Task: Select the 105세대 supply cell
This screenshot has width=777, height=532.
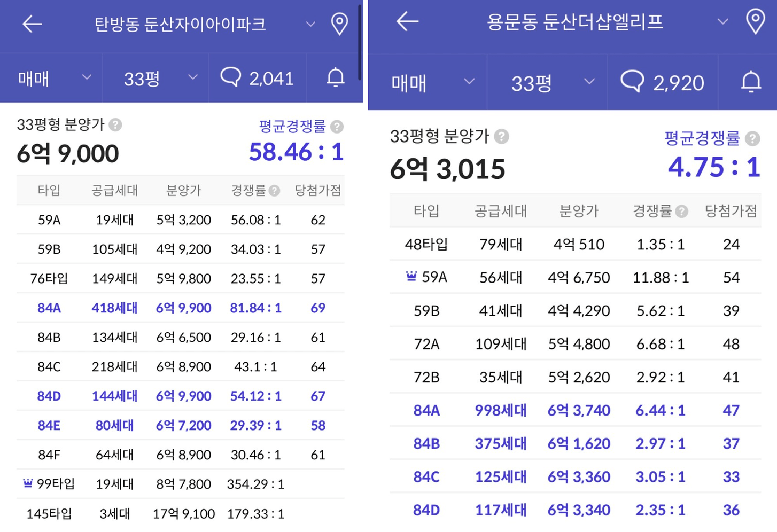Action: (114, 249)
